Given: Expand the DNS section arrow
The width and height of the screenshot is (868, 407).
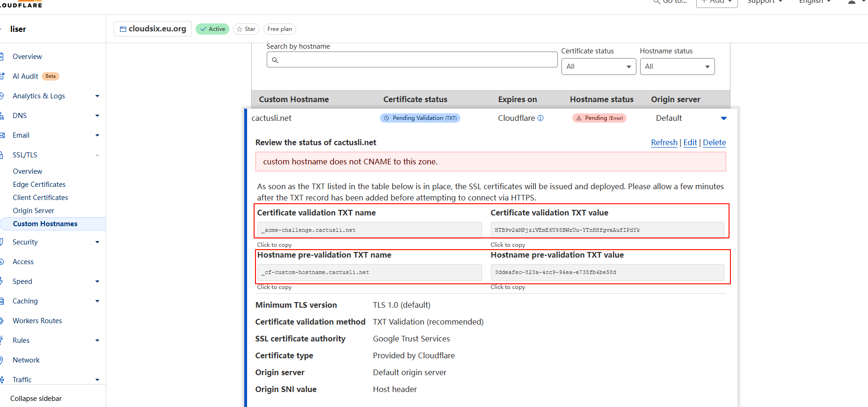Looking at the screenshot, I should (x=97, y=116).
